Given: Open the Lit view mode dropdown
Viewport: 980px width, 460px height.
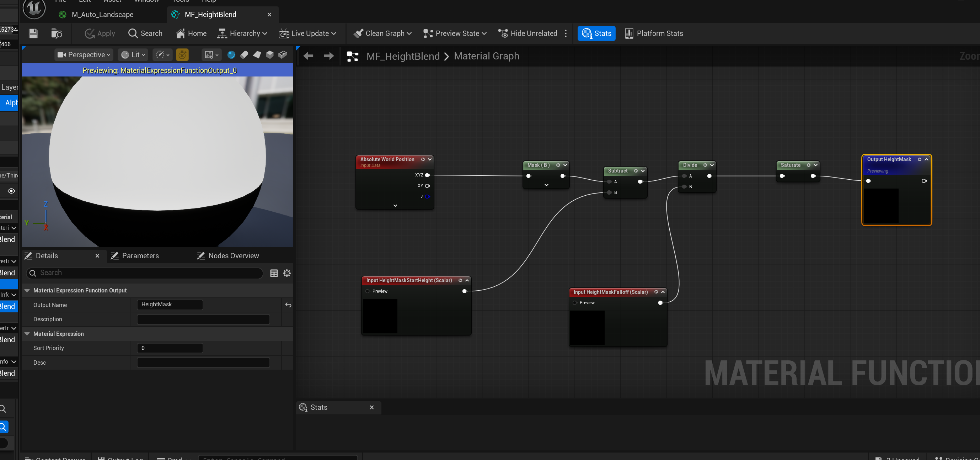Looking at the screenshot, I should tap(133, 55).
